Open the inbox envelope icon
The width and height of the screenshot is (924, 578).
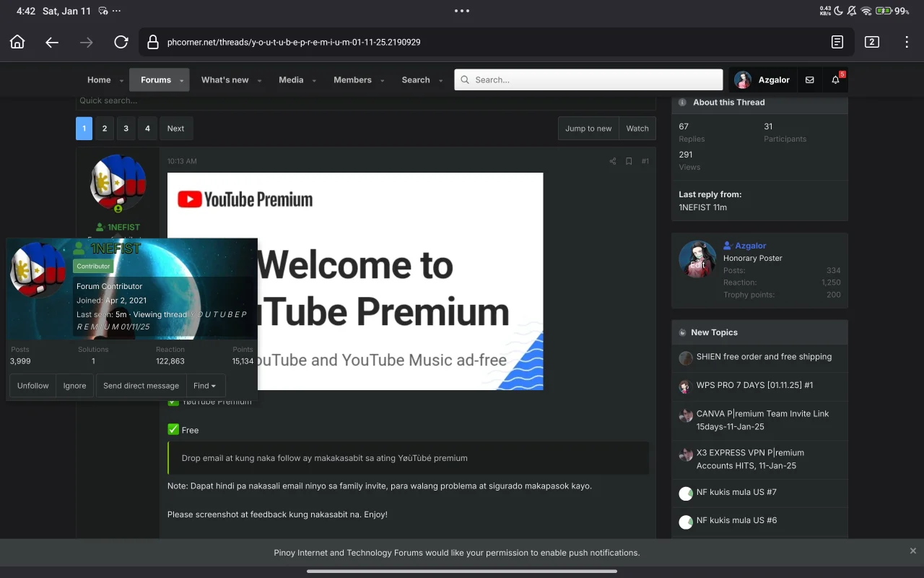click(809, 80)
